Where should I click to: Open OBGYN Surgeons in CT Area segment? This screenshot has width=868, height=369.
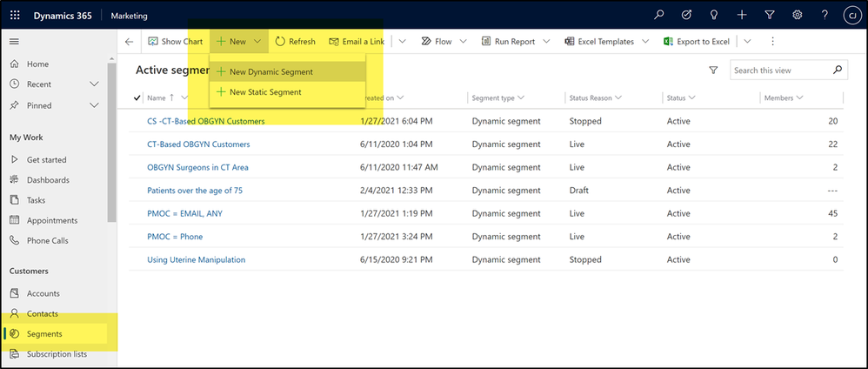197,167
